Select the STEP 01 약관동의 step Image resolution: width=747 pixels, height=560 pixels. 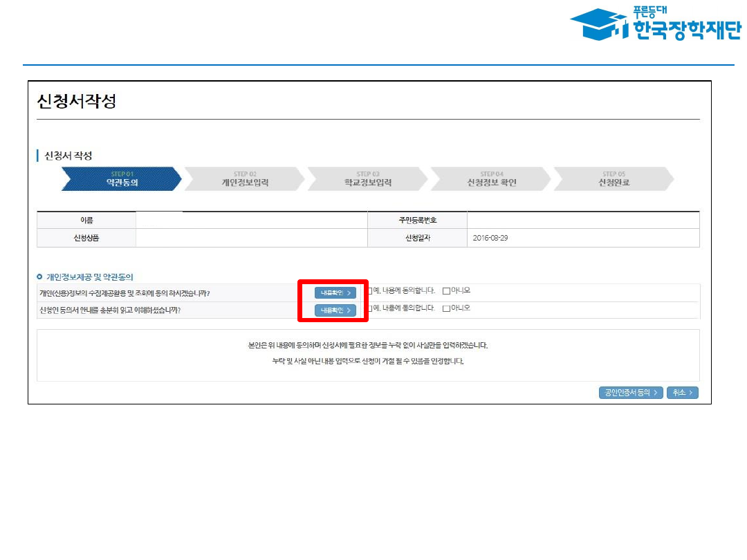121,179
